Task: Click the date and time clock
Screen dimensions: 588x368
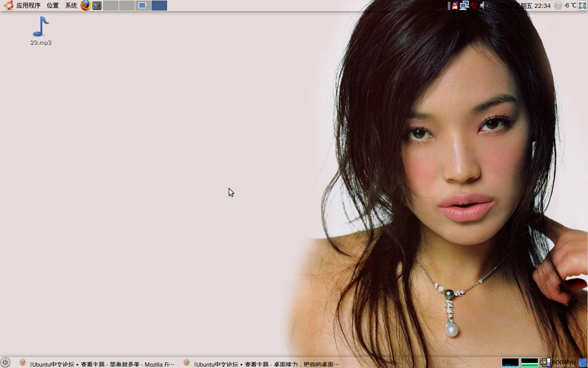Action: [521, 6]
